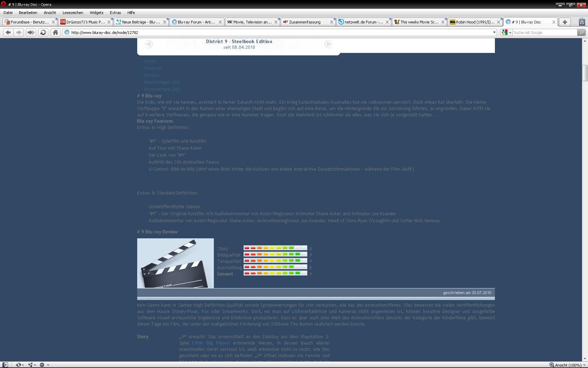Toggle the side panel from the status bar
588x368 pixels.
5,365
